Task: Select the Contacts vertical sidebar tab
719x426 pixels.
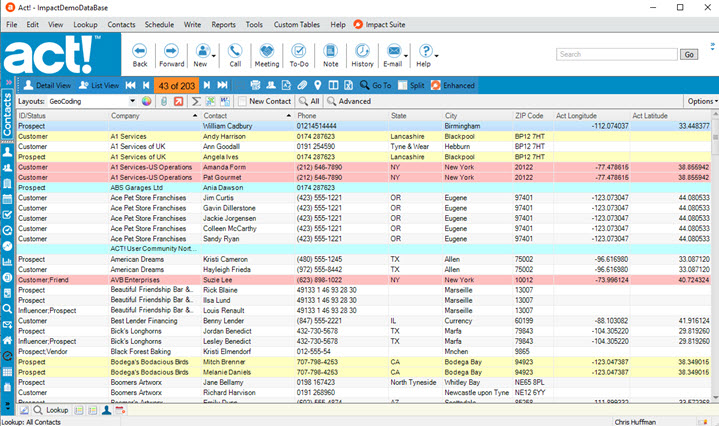Action: (7, 114)
